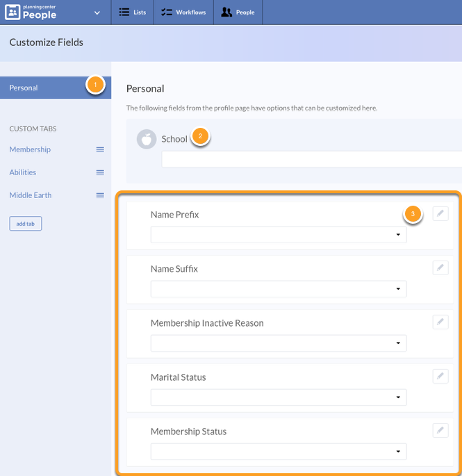
Task: Open the Workflows menu item
Action: 183,12
